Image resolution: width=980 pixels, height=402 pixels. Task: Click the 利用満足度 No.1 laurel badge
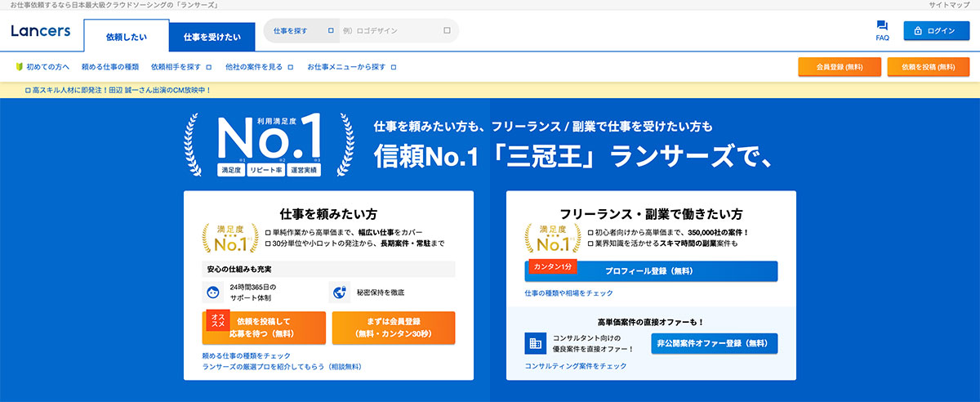[269, 145]
